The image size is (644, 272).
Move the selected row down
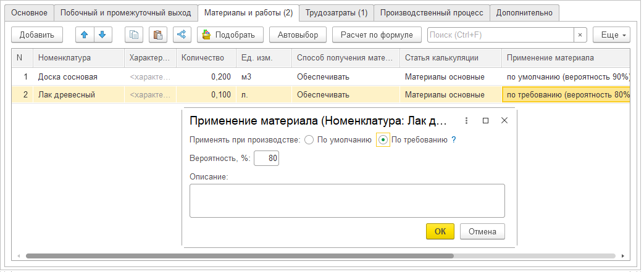pos(102,35)
